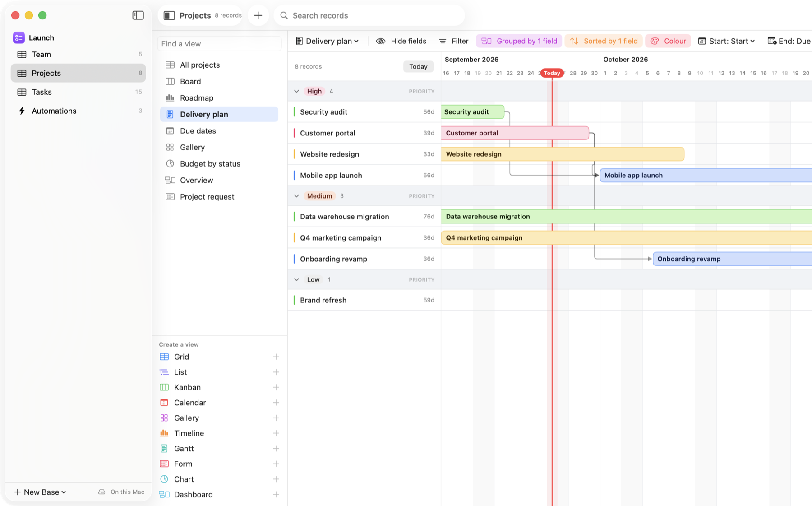The image size is (812, 506).
Task: Add a List view with its plus
Action: point(276,372)
